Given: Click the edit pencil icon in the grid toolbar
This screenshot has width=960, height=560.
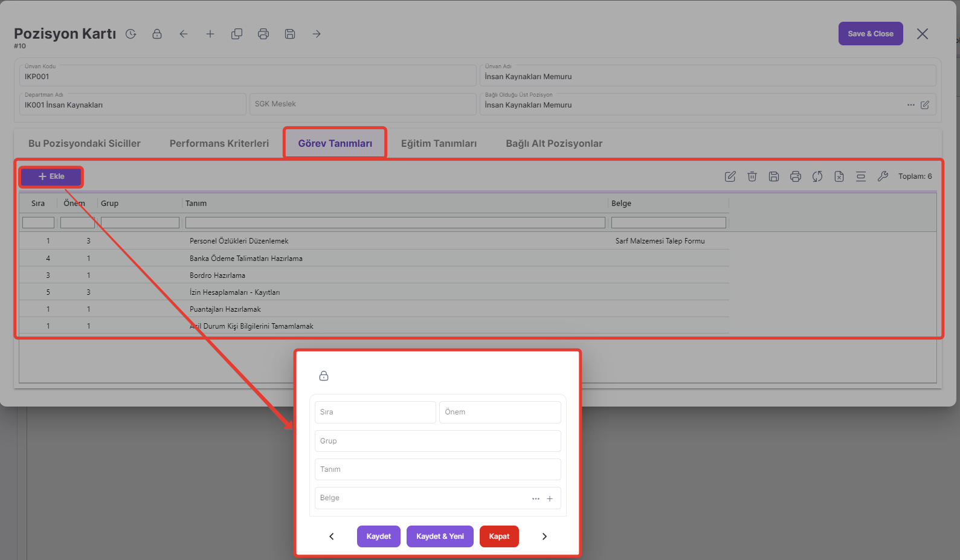Looking at the screenshot, I should [730, 176].
